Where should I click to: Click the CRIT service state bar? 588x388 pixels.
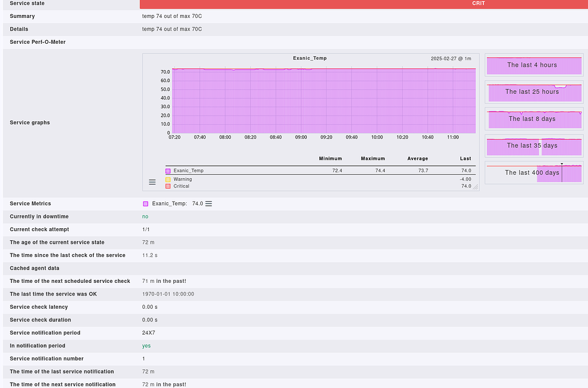coord(363,3)
